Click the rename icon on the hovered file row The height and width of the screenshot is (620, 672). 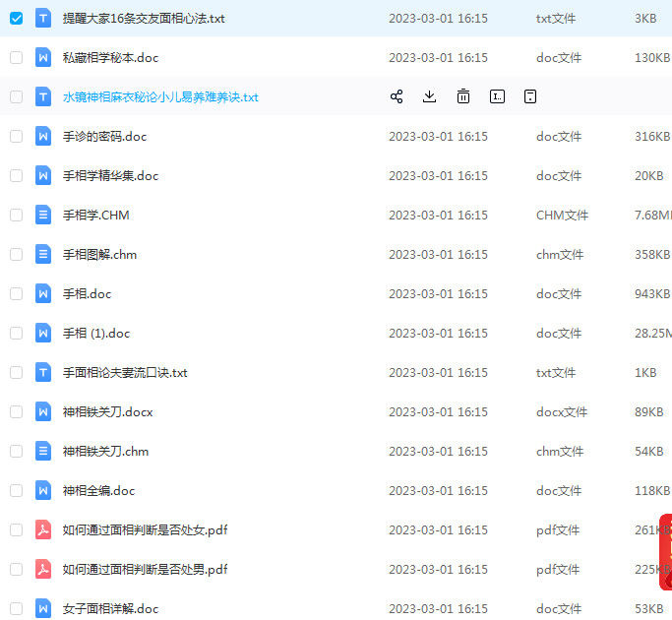(497, 96)
